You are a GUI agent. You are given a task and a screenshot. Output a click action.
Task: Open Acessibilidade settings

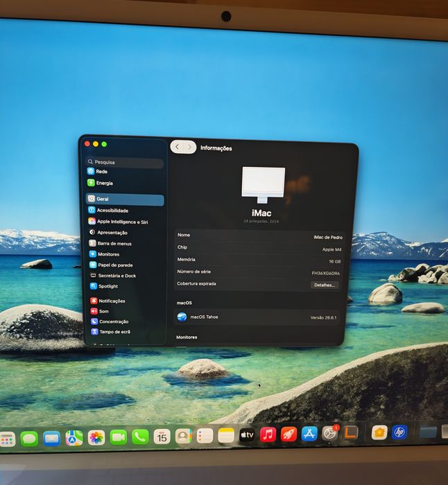[108, 211]
